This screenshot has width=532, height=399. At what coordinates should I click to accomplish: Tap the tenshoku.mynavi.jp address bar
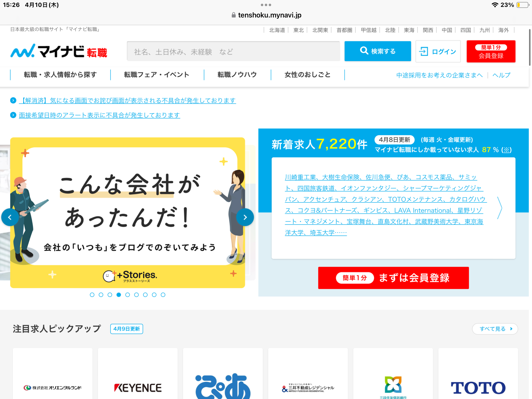coord(266,15)
